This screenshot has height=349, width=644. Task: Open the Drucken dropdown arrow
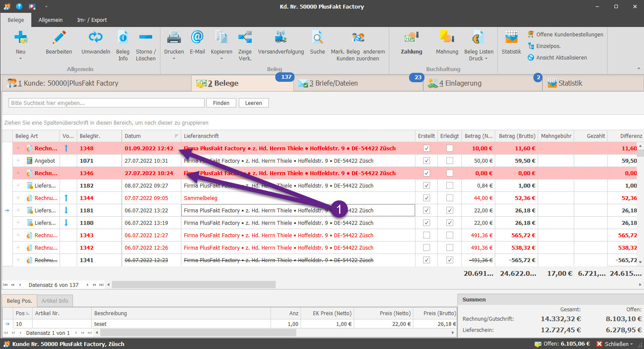point(174,59)
